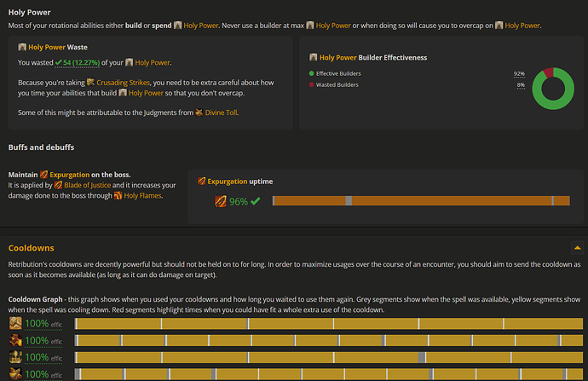The image size is (588, 381).
Task: Click the second cooldown spell icon in Cooldown Graph
Action: [15, 341]
